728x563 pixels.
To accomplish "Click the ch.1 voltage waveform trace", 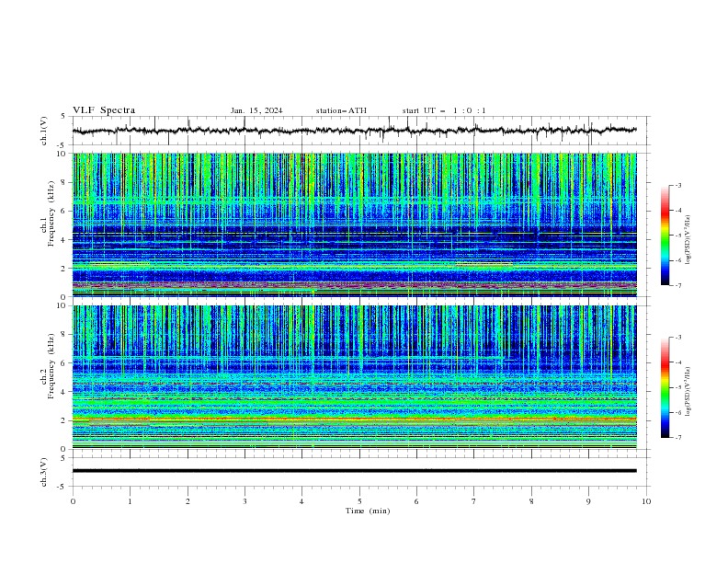I will pos(355,131).
